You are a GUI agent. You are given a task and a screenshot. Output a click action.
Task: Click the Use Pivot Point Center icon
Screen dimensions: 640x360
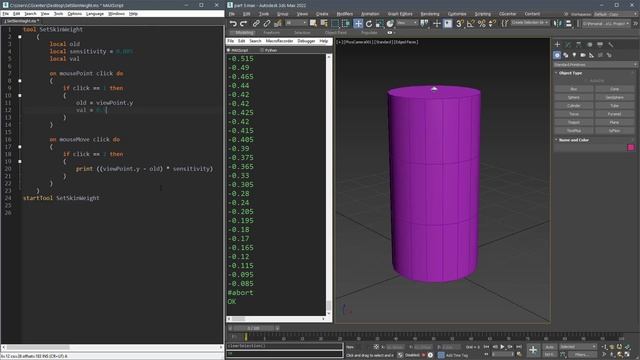(424, 24)
